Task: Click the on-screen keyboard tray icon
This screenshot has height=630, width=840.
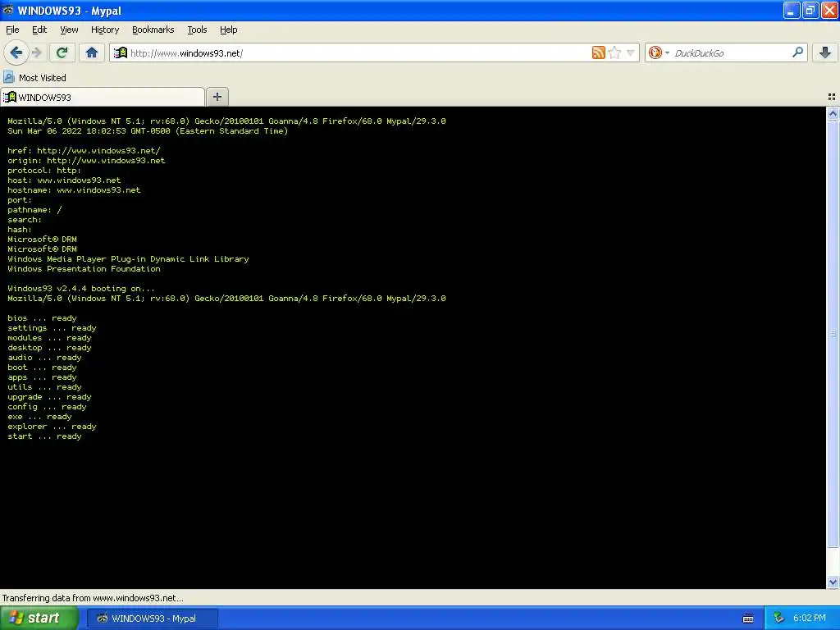Action: click(748, 619)
